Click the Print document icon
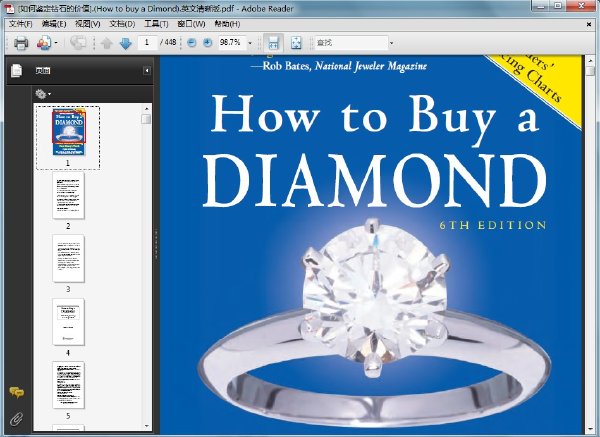The height and width of the screenshot is (437, 600). (21, 42)
